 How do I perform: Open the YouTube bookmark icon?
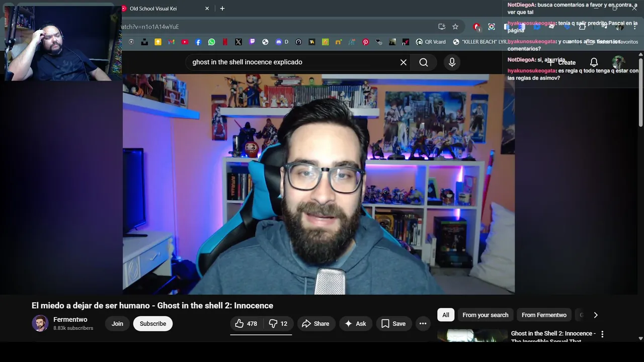click(x=185, y=42)
